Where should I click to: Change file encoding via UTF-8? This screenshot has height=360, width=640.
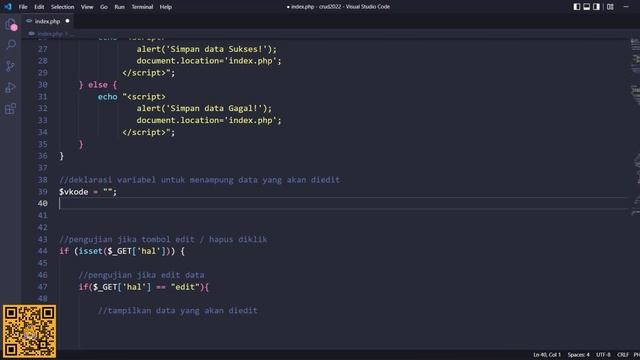tap(603, 355)
